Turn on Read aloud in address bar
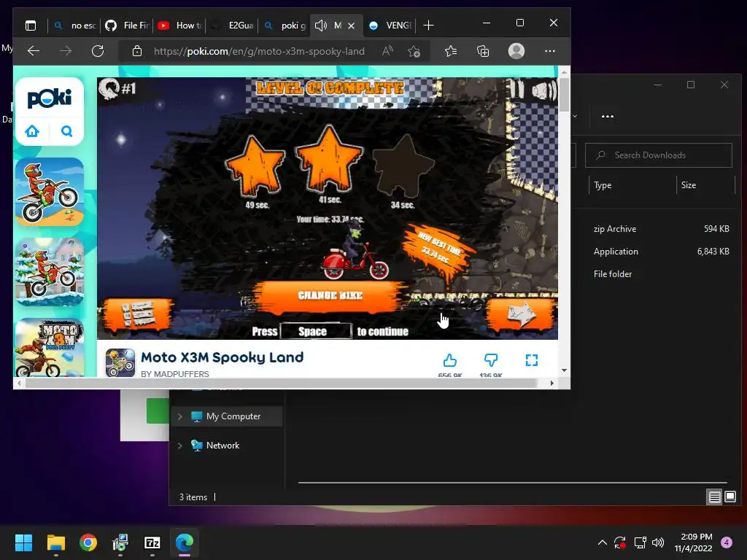 point(388,51)
